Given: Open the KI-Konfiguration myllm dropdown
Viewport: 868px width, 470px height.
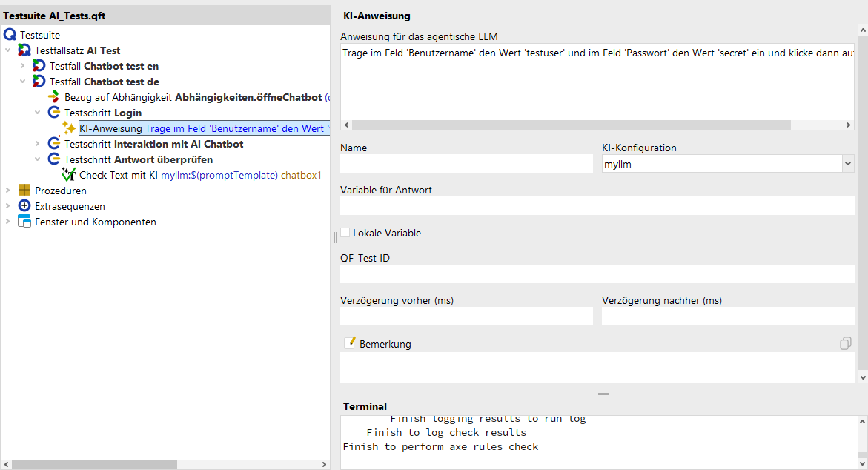Looking at the screenshot, I should (x=847, y=163).
